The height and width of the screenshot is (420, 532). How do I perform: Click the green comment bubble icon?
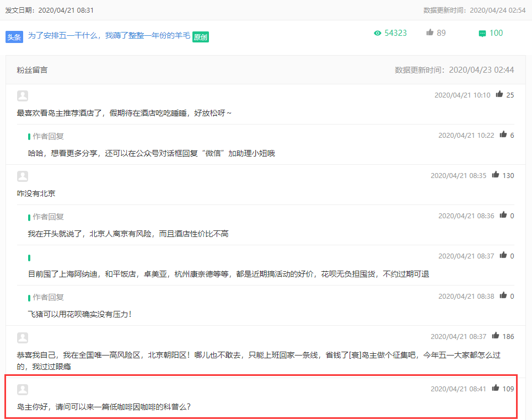point(482,34)
